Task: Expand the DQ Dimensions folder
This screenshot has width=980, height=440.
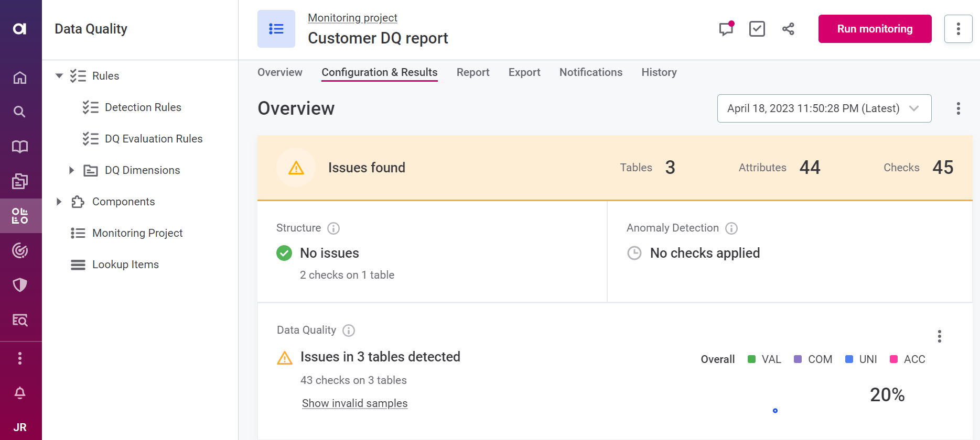Action: tap(72, 170)
